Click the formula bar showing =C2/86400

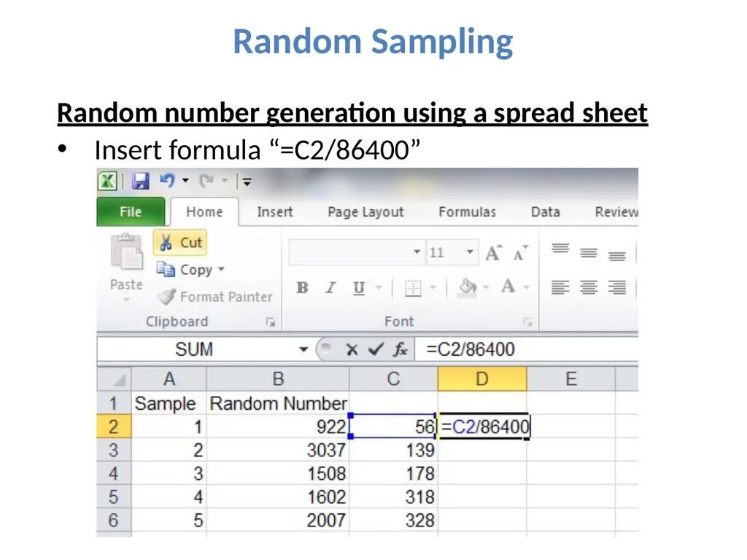(527, 349)
